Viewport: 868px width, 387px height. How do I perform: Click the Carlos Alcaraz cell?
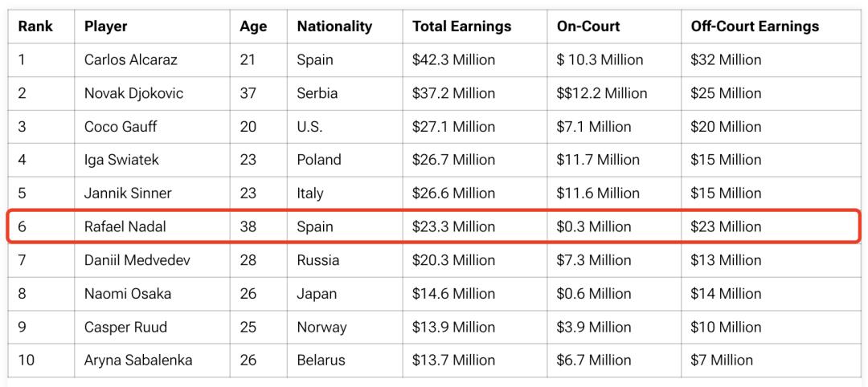130,60
